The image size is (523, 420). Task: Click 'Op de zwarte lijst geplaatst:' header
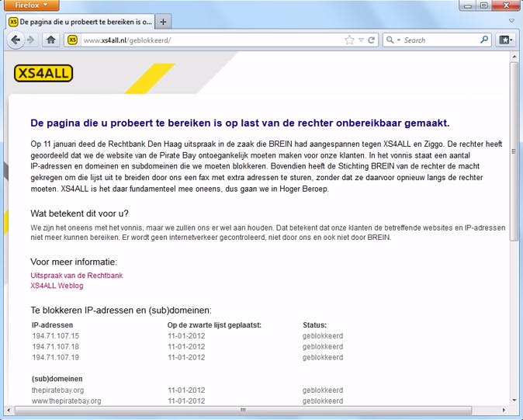pos(214,325)
